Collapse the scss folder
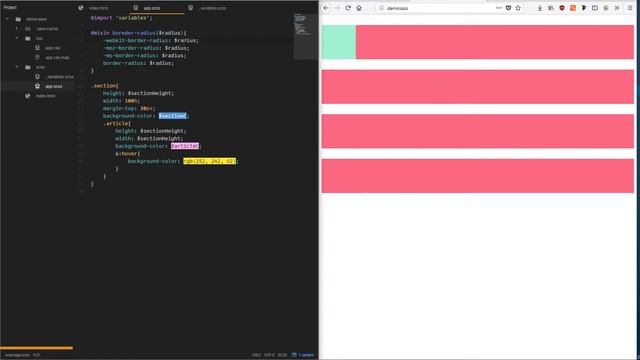The width and height of the screenshot is (640, 360). pyautogui.click(x=17, y=67)
